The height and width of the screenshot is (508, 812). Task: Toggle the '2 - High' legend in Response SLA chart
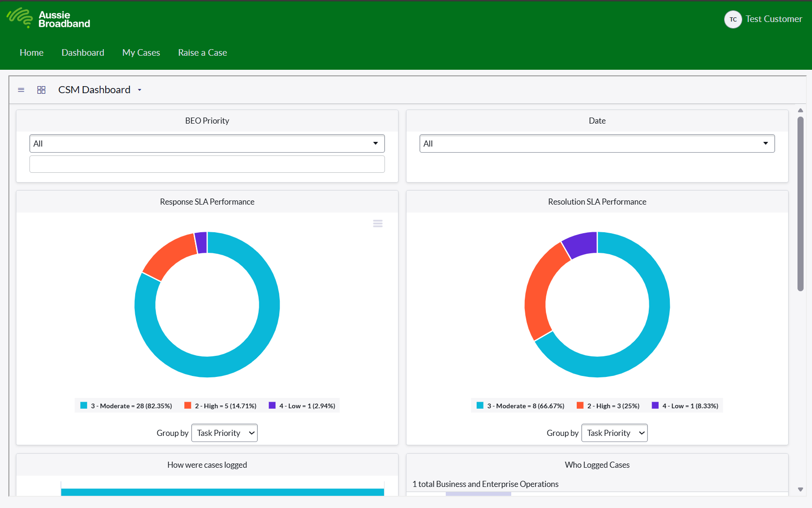(220, 405)
